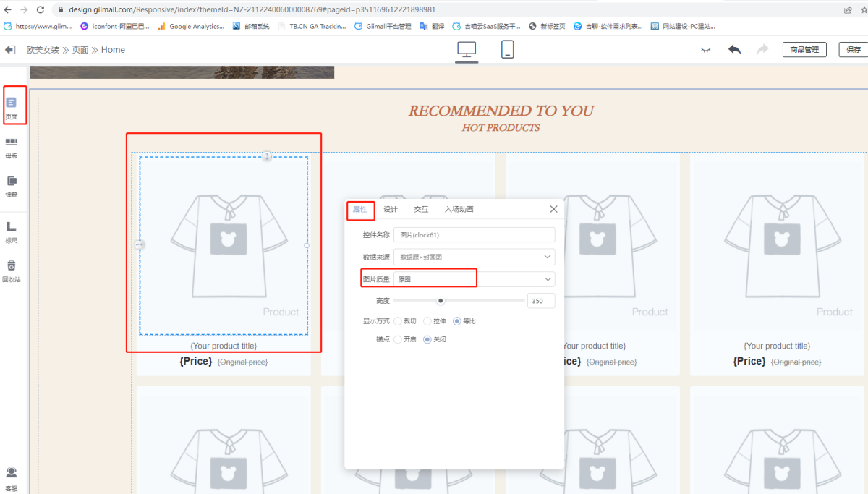Image resolution: width=868 pixels, height=494 pixels.
Task: Open the 回收站 recycle bin
Action: pos(12,270)
